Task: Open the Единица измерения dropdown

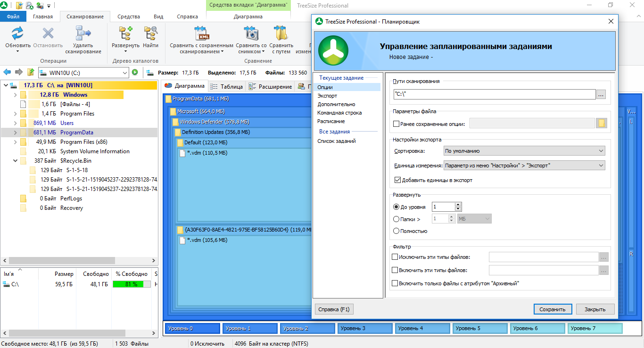Action: click(524, 166)
